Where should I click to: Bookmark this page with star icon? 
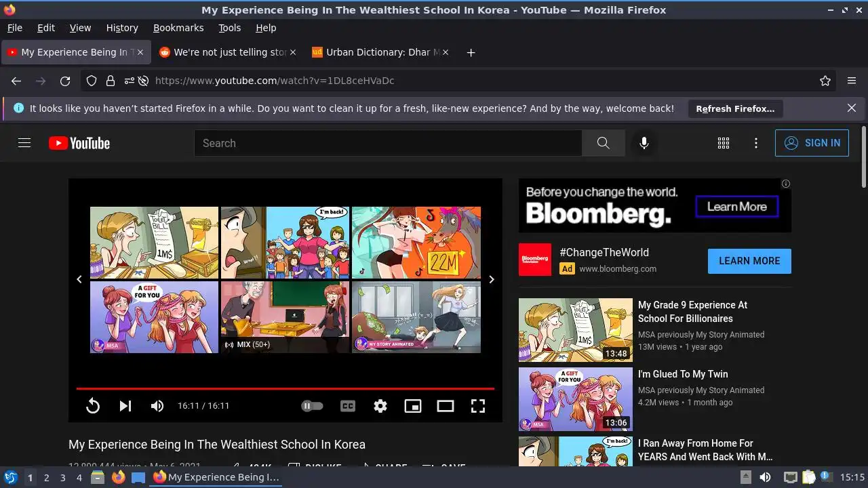pos(825,81)
